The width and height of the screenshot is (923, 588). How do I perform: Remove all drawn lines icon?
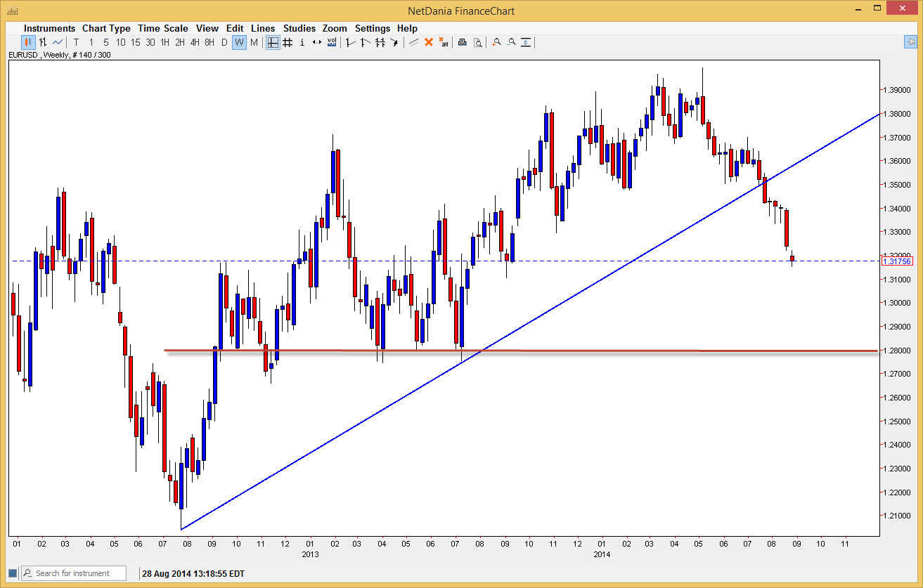click(444, 42)
